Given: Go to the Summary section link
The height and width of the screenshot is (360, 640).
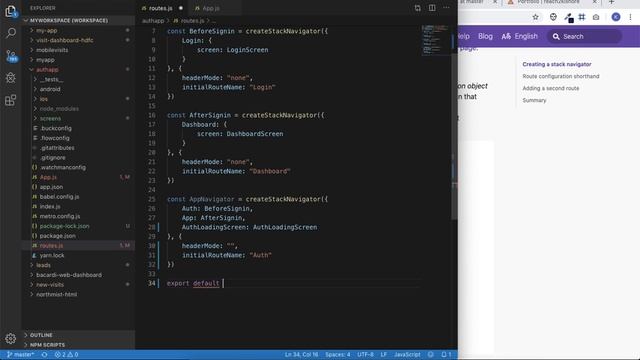Looking at the screenshot, I should (534, 100).
